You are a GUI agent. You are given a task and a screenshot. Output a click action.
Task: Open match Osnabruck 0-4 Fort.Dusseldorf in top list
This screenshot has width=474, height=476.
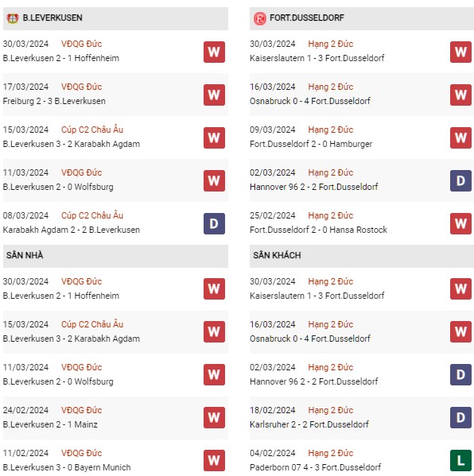coord(310,101)
